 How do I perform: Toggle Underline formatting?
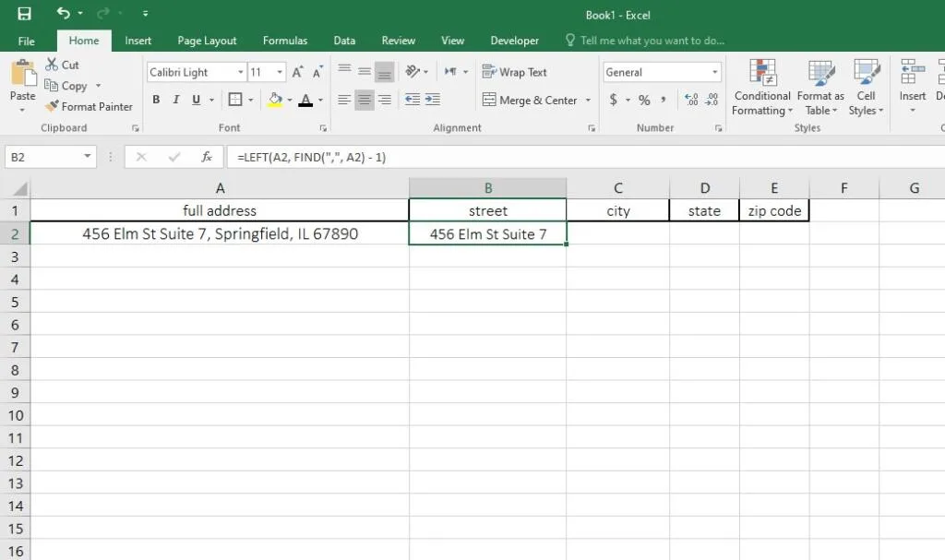[x=196, y=100]
